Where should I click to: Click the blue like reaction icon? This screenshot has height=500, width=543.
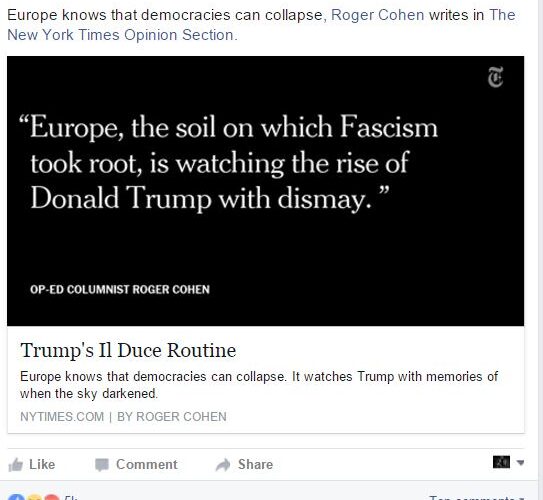coord(16,497)
